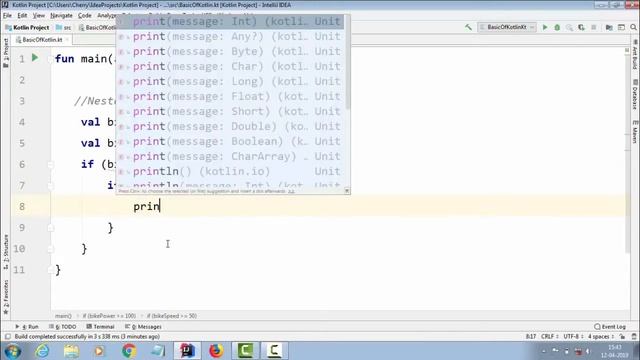640x360 pixels.
Task: Click the tool windows toggle icon at bottom-left
Action: coord(7,337)
